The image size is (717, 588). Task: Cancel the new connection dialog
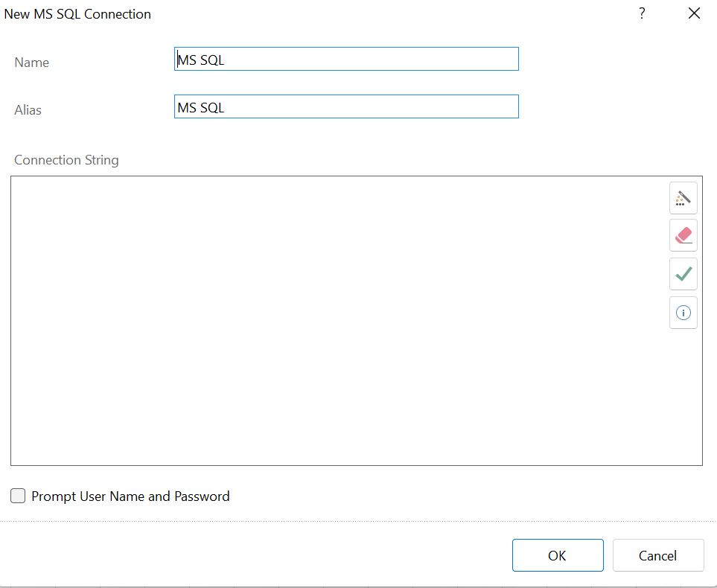[x=657, y=555]
